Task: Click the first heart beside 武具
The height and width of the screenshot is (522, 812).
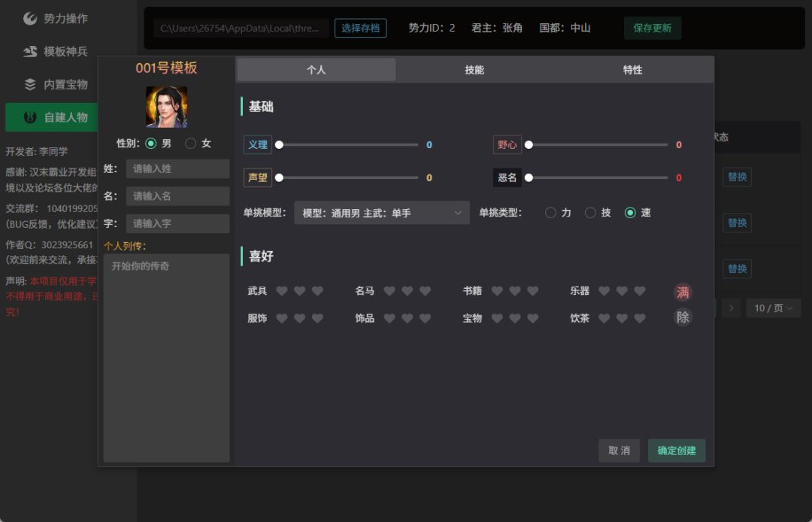Action: pos(282,291)
